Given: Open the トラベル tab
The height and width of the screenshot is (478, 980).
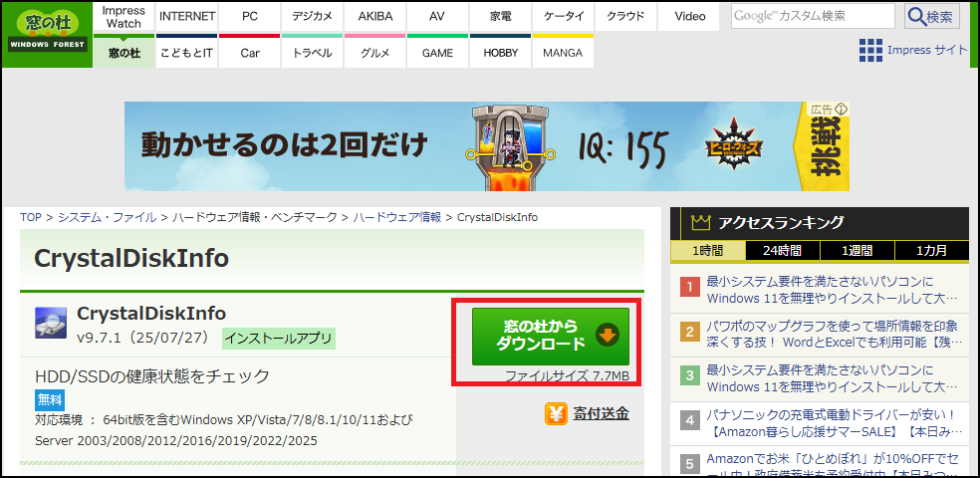Looking at the screenshot, I should [x=312, y=52].
